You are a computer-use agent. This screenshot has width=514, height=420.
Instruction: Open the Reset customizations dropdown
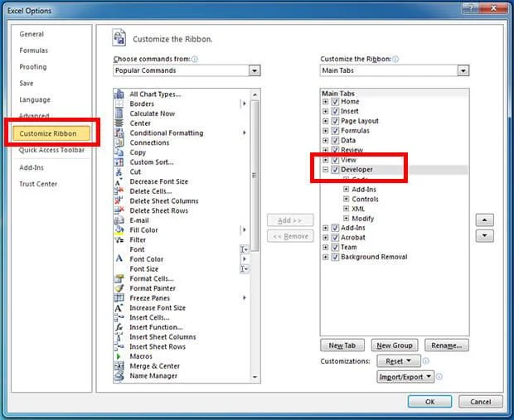(399, 361)
